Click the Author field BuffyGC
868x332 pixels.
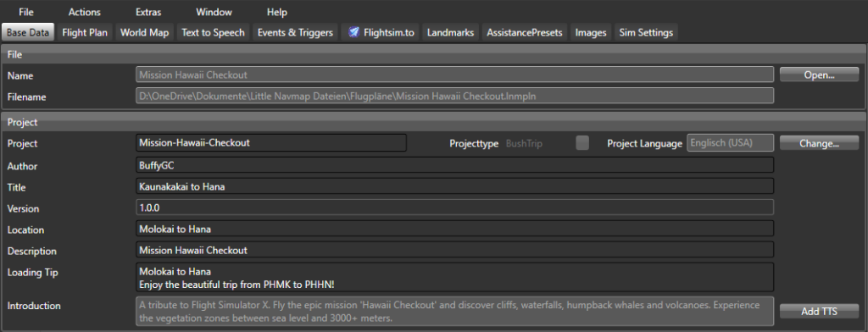click(454, 165)
